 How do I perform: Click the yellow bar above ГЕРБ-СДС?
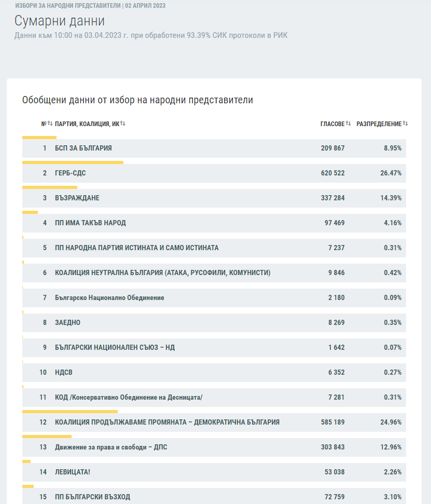pos(73,162)
